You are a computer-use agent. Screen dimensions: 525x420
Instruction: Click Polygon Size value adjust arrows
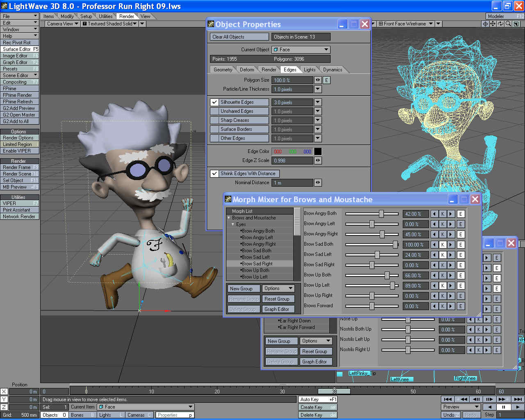point(318,80)
